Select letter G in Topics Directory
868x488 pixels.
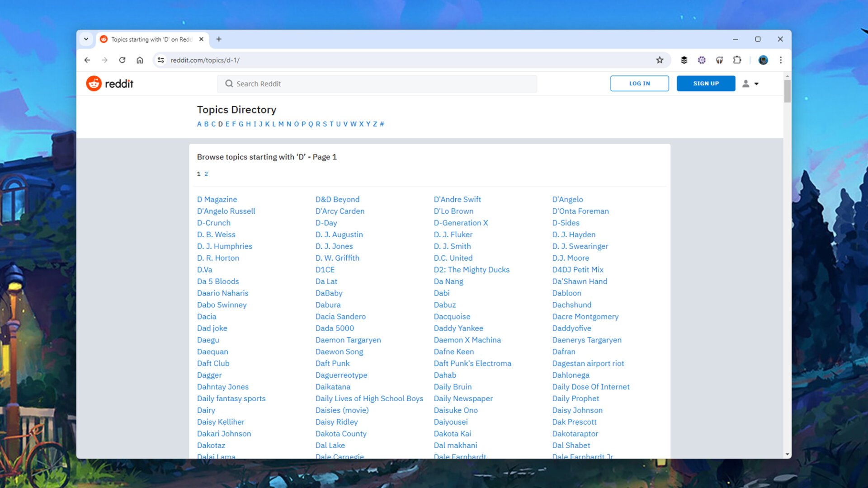[241, 124]
